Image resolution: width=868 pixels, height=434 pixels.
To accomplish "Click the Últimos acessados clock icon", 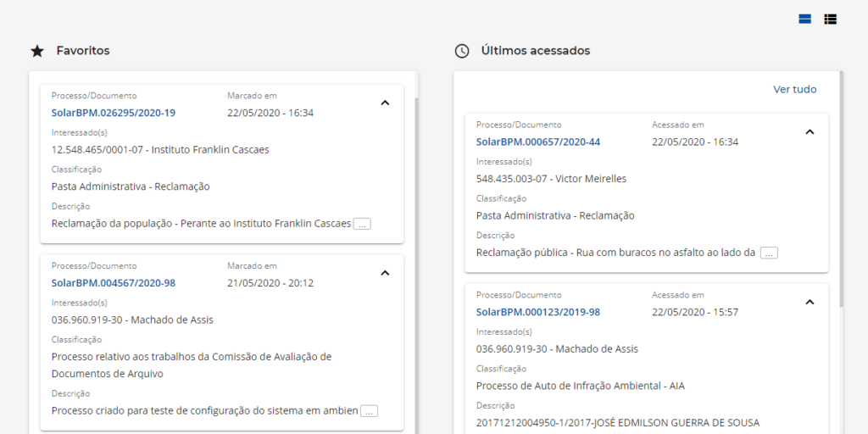I will 462,51.
